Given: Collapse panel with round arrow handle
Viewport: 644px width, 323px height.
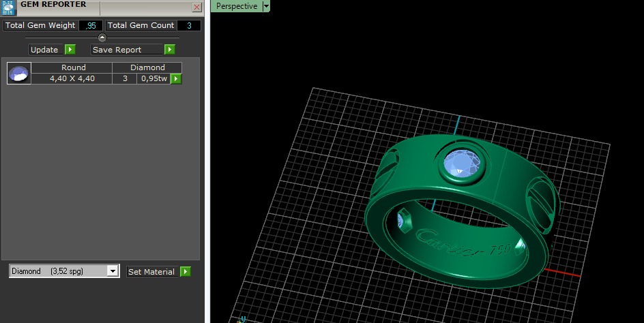Looking at the screenshot, I should click(x=102, y=37).
